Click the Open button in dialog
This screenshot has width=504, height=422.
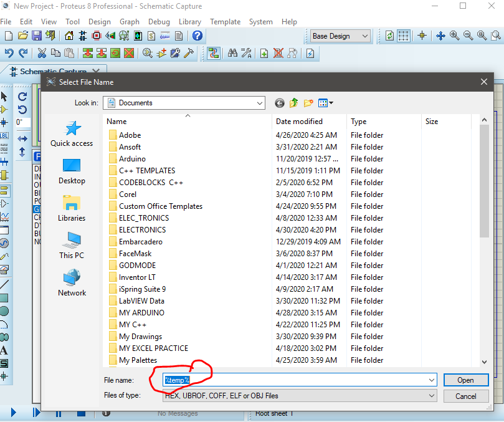466,380
